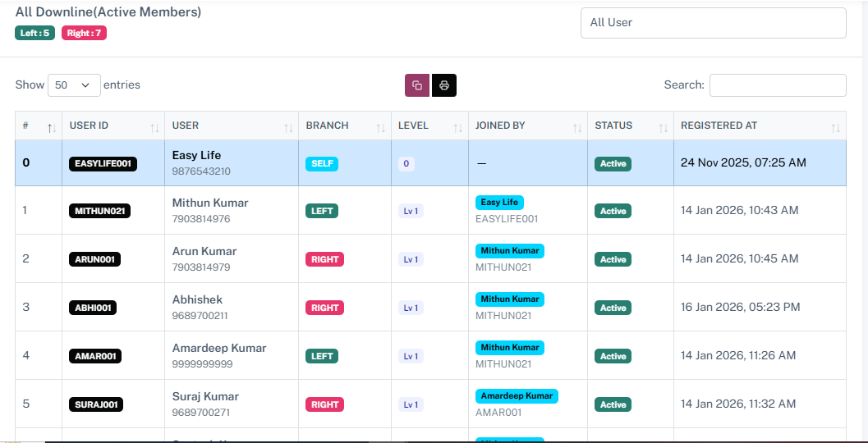
Task: Click the Left: 5 count badge
Action: [35, 33]
